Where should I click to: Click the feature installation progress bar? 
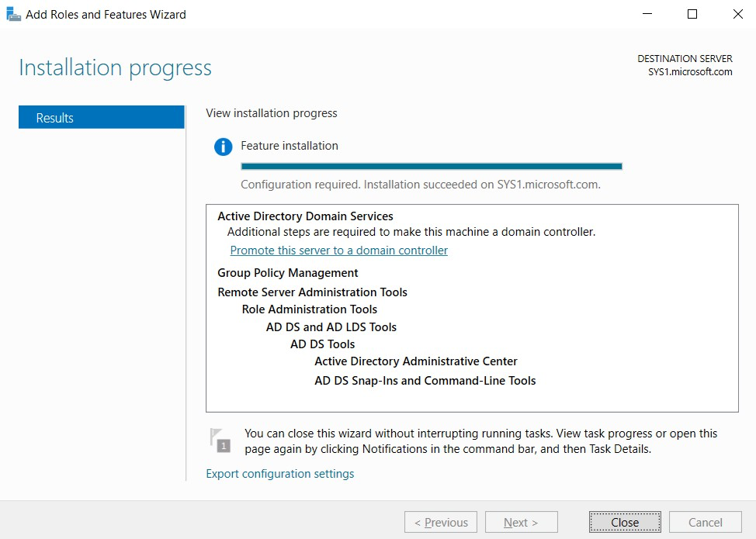point(432,166)
